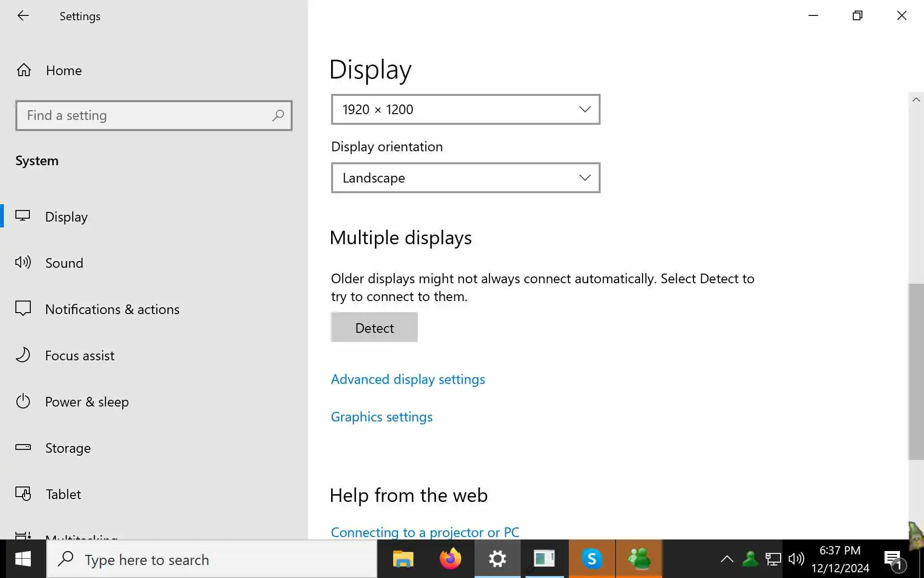924x578 pixels.
Task: Click the vertical scrollbar up arrow
Action: tap(916, 100)
